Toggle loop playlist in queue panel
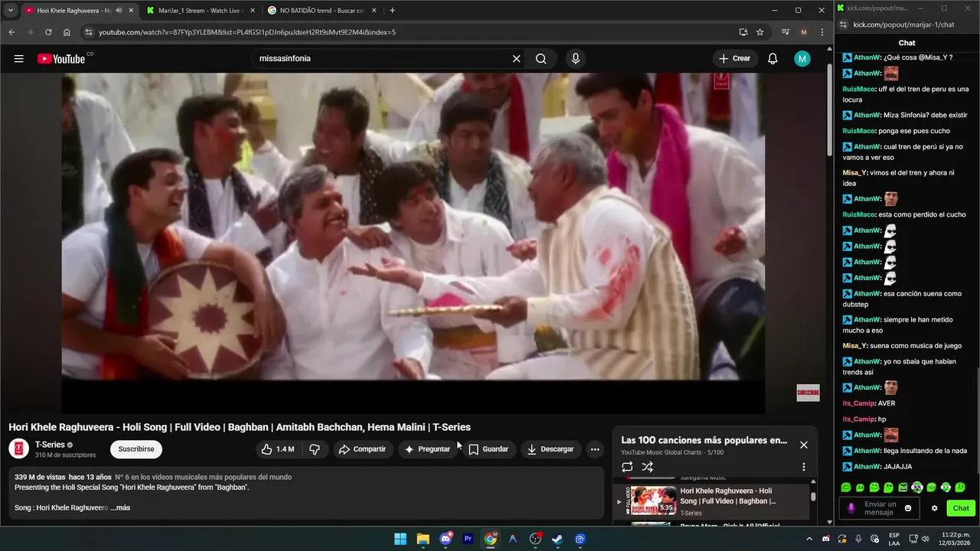The image size is (980, 551). 627,467
